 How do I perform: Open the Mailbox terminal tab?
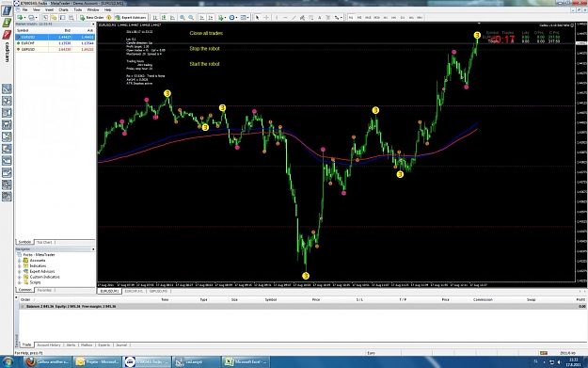pyautogui.click(x=87, y=345)
